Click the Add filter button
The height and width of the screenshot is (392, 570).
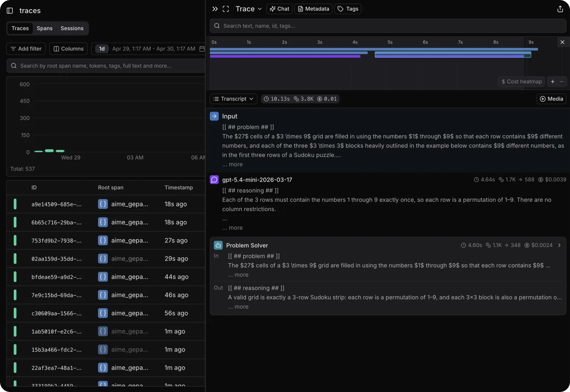(26, 49)
